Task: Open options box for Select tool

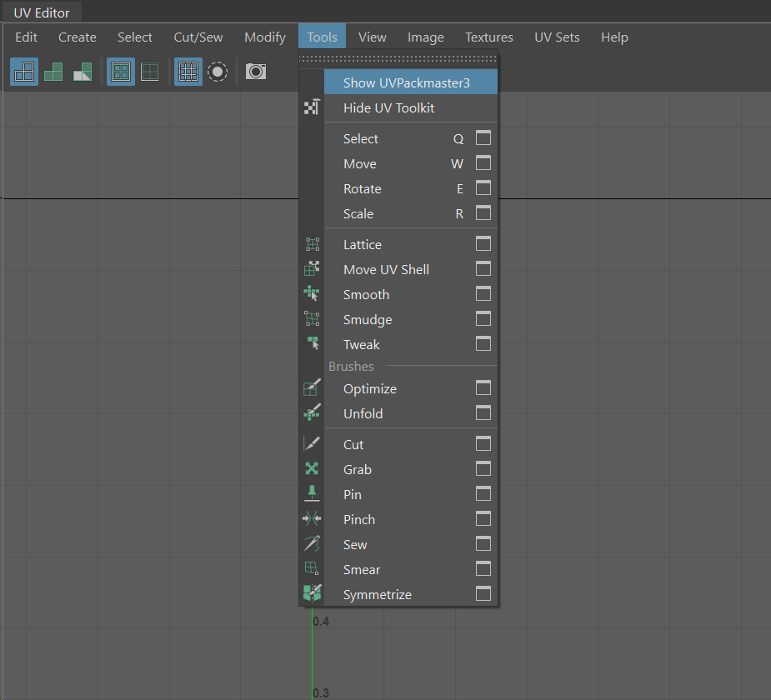Action: click(x=483, y=138)
